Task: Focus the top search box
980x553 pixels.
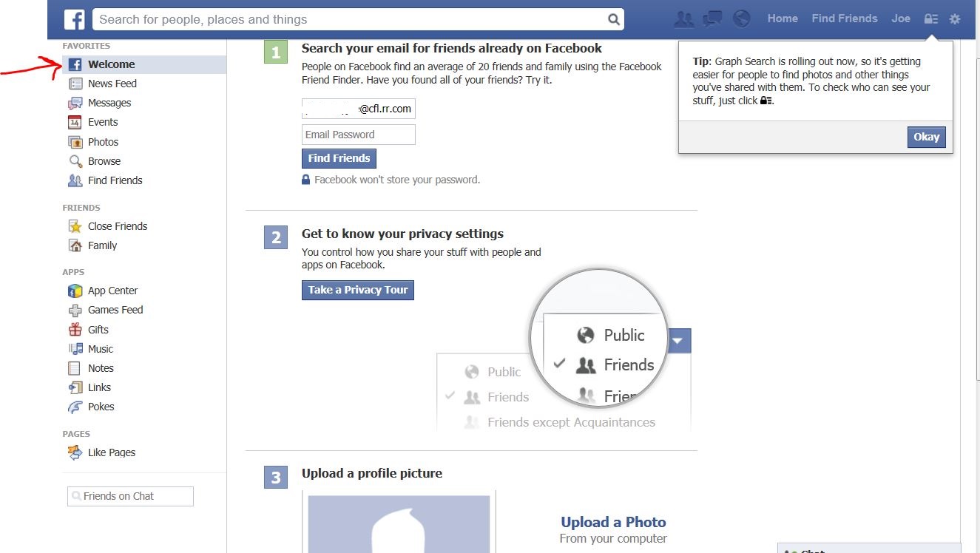Action: (358, 19)
